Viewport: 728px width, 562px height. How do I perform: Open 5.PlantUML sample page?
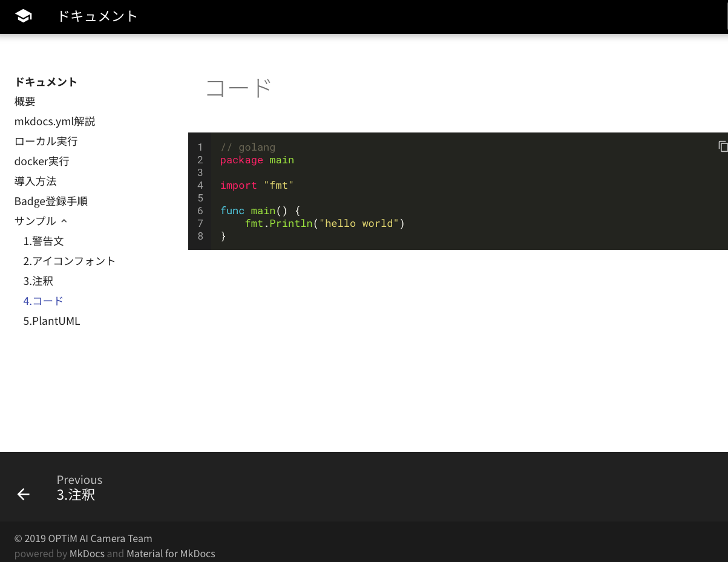click(51, 321)
